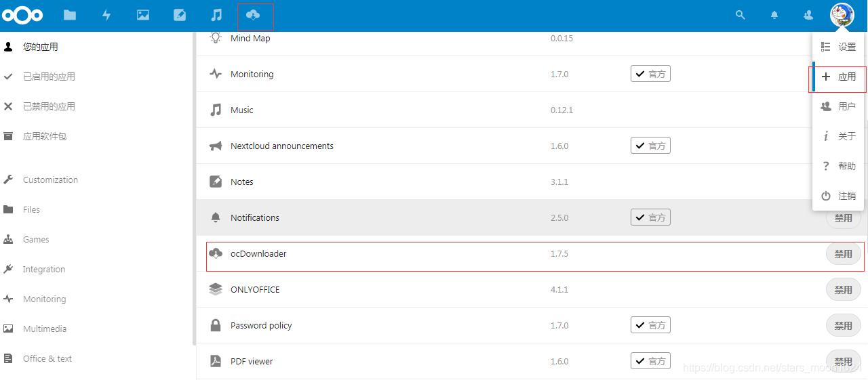868x380 pixels.
Task: Click the search magnifier icon
Action: (x=741, y=15)
